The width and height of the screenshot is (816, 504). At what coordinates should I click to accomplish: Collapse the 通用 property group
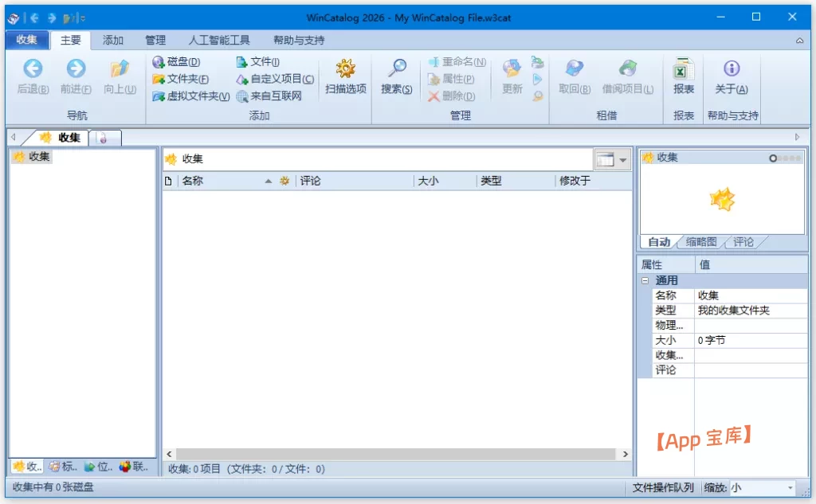[x=645, y=281]
